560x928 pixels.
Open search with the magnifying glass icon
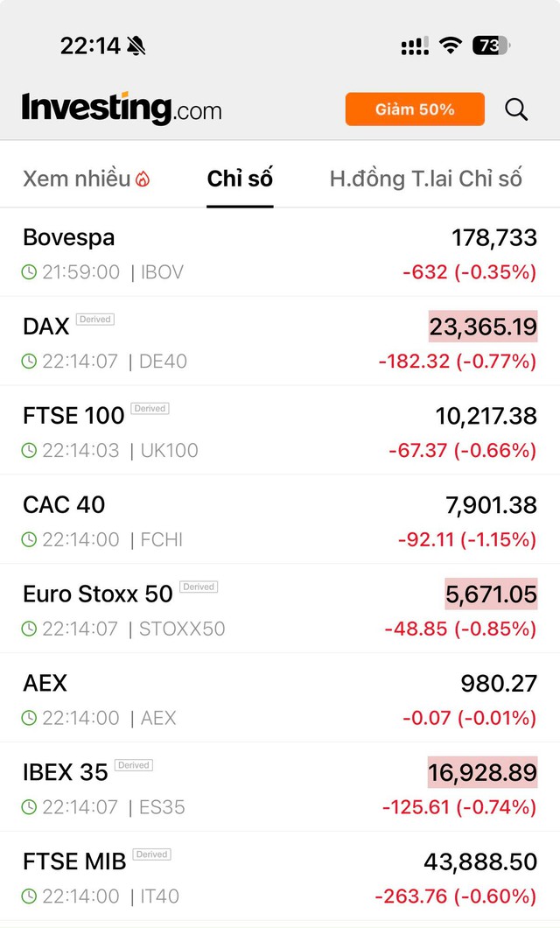click(x=516, y=109)
